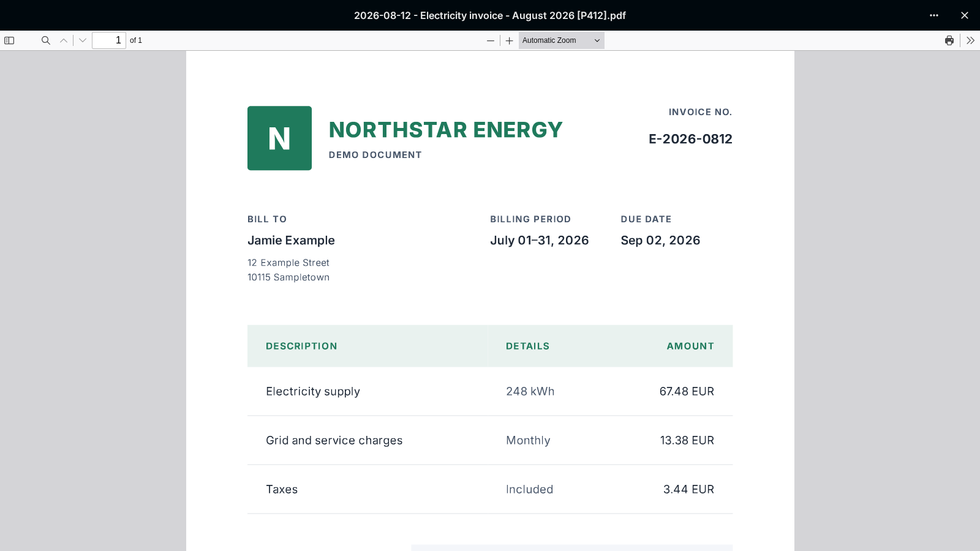
Task: Select the 13.38 EUR amount
Action: point(687,440)
